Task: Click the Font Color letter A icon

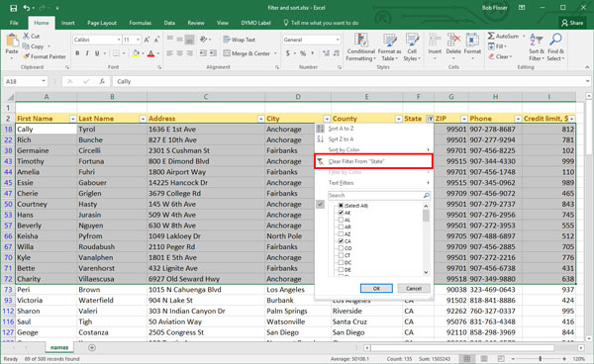Action: tap(150, 53)
